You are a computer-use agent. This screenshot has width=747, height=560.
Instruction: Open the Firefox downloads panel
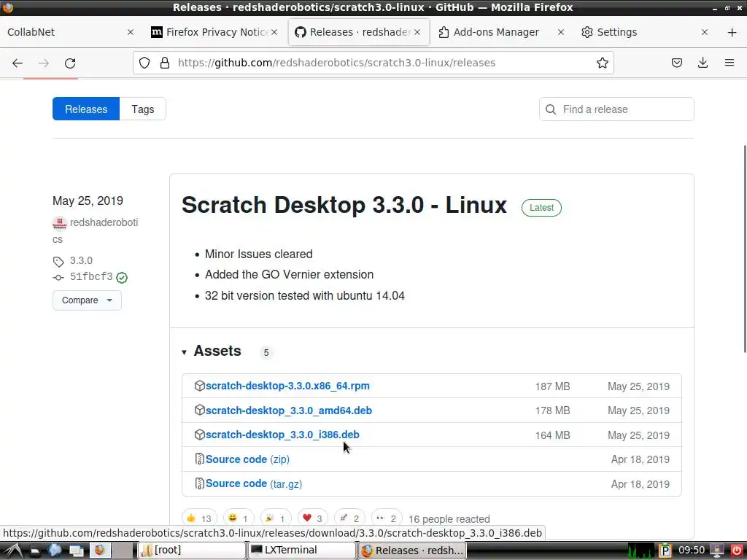pyautogui.click(x=703, y=63)
